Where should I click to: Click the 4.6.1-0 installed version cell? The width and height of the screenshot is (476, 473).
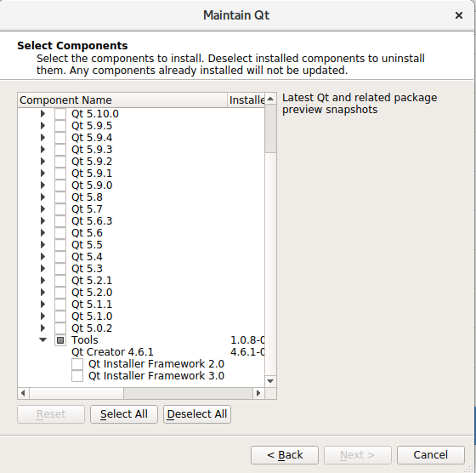tap(247, 352)
